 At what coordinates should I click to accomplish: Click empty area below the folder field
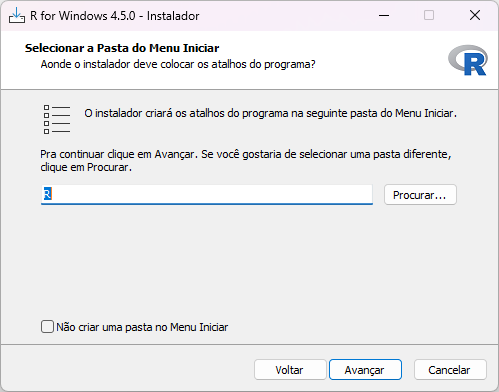coord(249,260)
